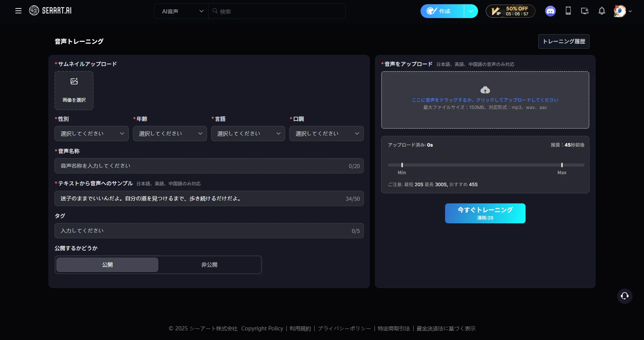Click the Max handle on audio length slider
Image resolution: width=644 pixels, height=340 pixels.
pyautogui.click(x=562, y=165)
